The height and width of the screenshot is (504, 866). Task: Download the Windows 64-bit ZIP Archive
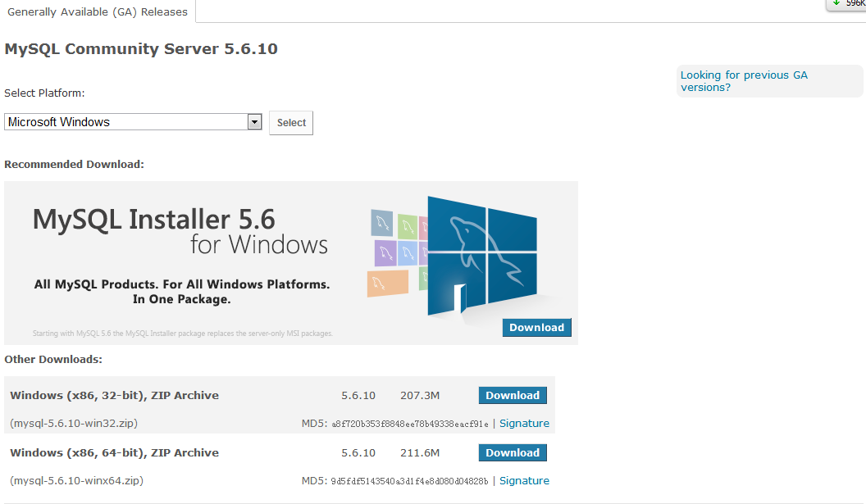point(513,452)
